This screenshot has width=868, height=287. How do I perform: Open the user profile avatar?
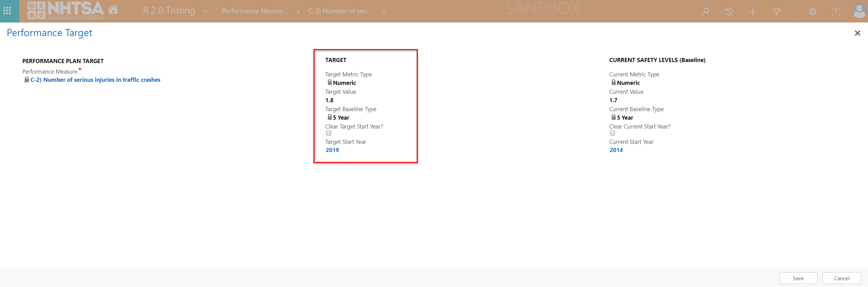pyautogui.click(x=859, y=11)
